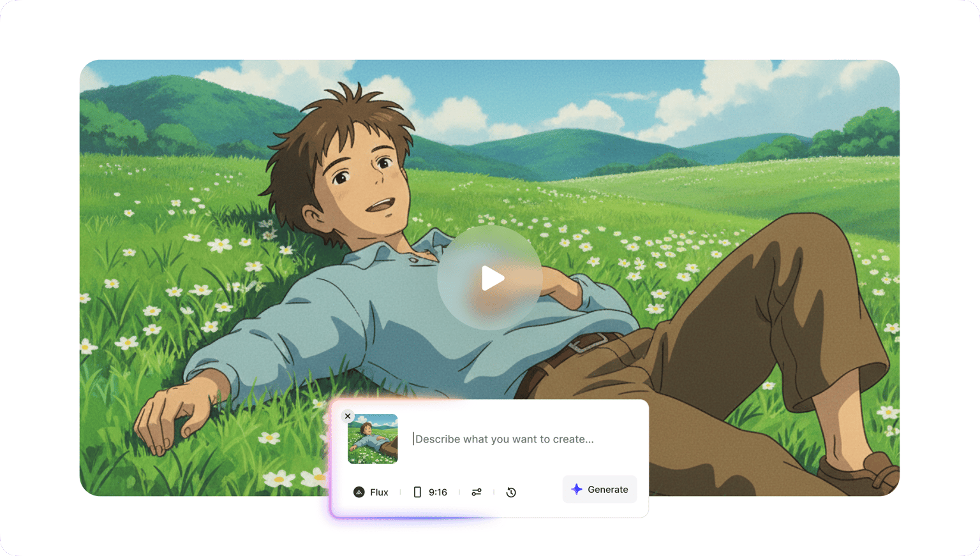
Task: Click the white play triangle
Action: tap(492, 279)
